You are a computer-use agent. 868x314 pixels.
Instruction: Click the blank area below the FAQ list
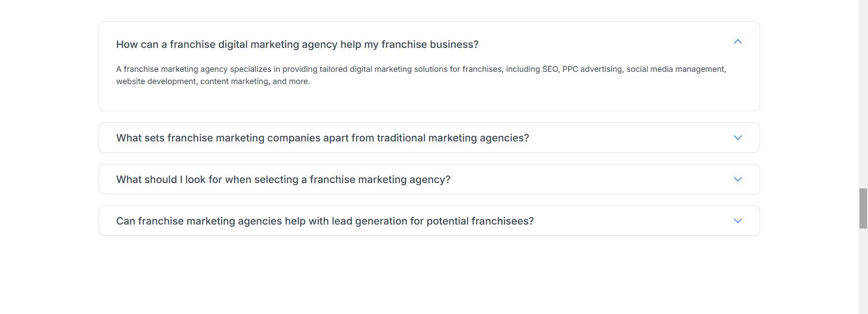click(429, 276)
